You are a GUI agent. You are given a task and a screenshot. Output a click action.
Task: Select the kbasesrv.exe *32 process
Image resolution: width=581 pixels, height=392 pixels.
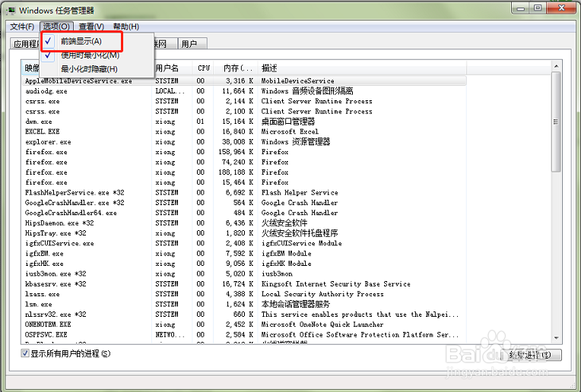(x=244, y=284)
